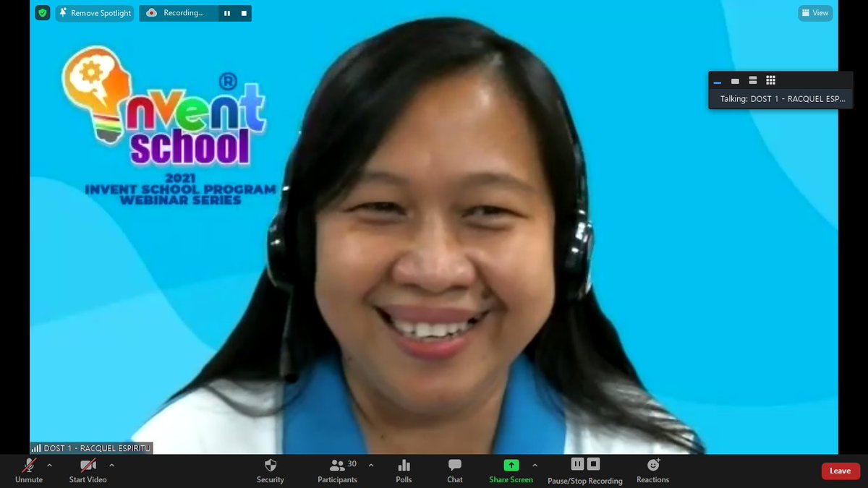Click Remove Spotlight
This screenshot has width=868, height=488.
pos(95,13)
